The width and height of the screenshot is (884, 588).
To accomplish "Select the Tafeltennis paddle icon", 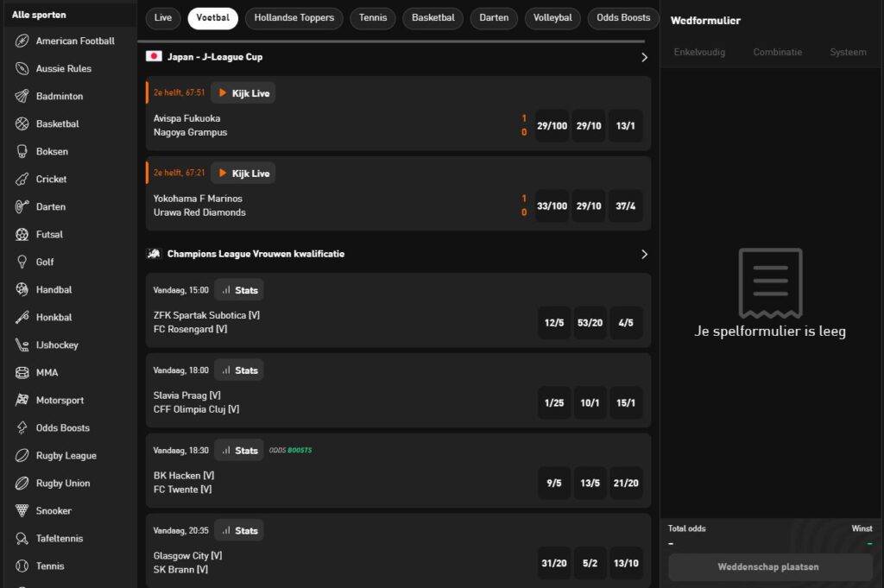I will [x=22, y=538].
